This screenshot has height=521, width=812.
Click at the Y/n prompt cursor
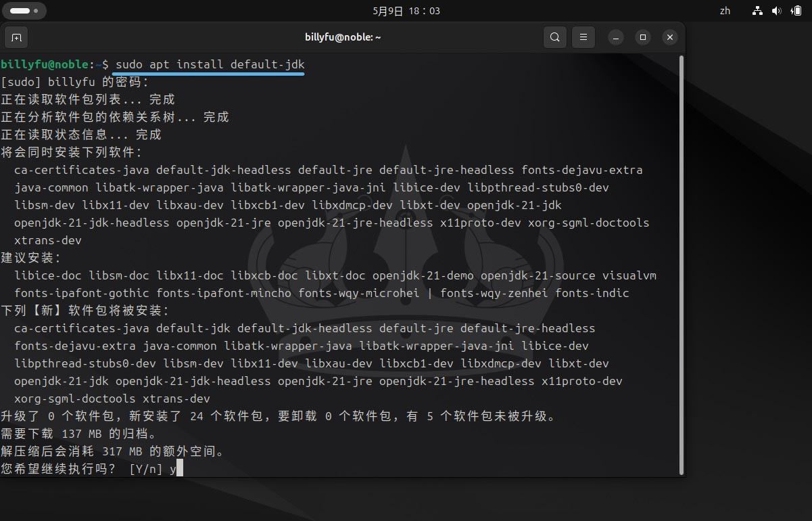(179, 468)
